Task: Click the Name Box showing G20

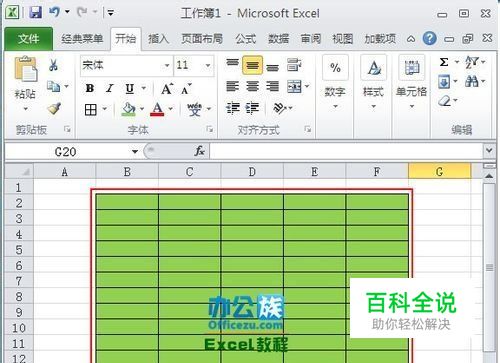Action: tap(67, 152)
